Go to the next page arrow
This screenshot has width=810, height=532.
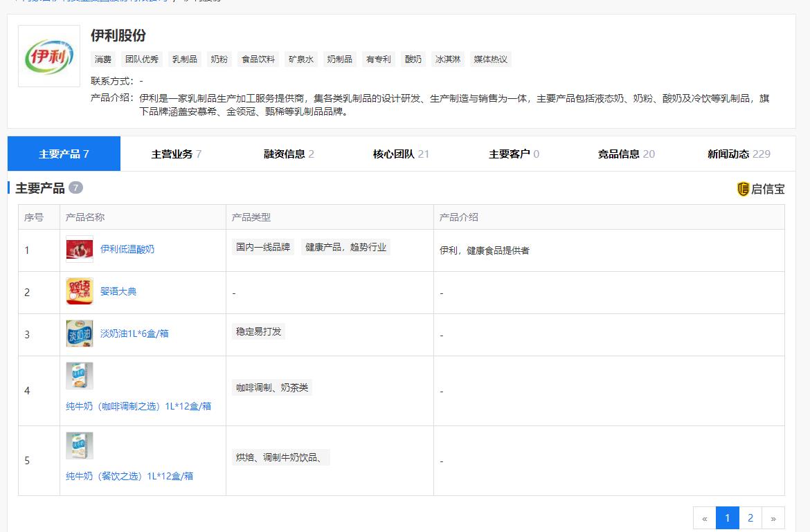pos(773,517)
